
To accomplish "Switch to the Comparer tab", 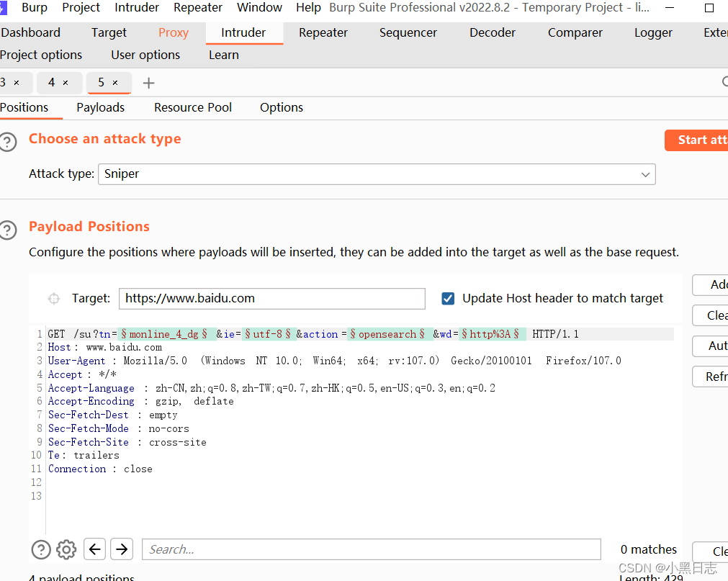I will [x=575, y=32].
